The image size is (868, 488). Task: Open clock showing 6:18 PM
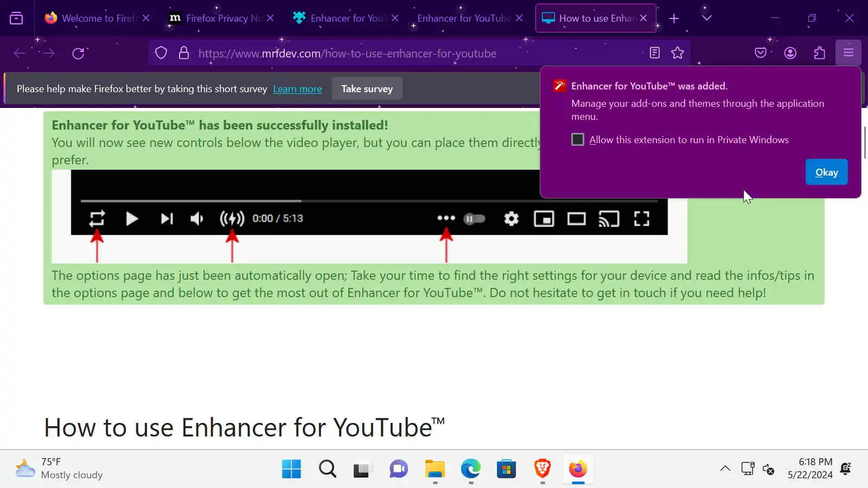[x=810, y=468]
